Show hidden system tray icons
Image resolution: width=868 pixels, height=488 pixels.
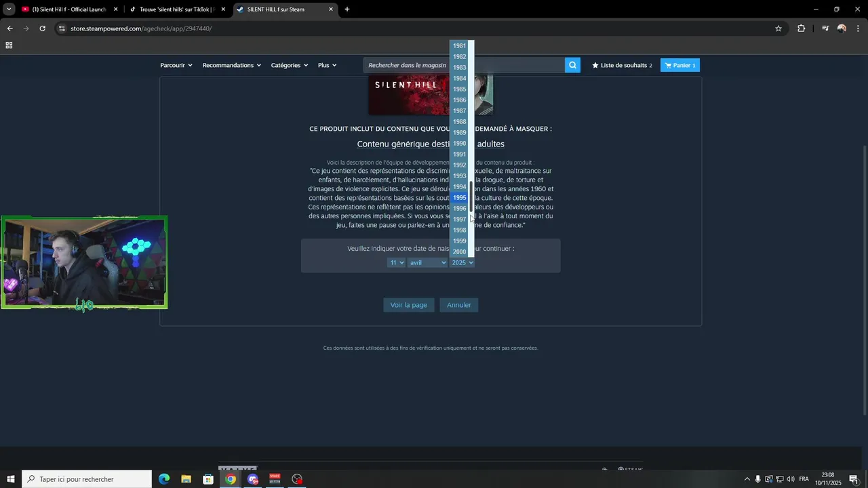point(747,479)
